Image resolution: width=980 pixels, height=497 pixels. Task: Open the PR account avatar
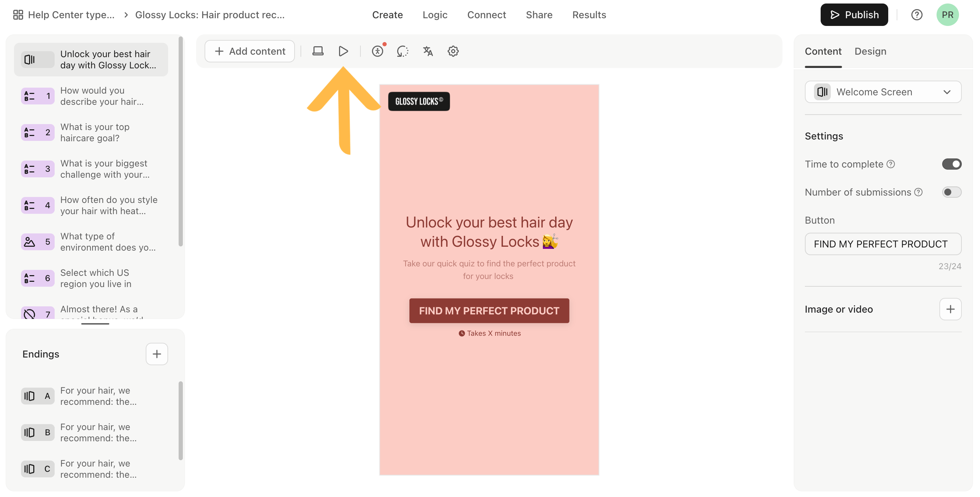(x=947, y=15)
